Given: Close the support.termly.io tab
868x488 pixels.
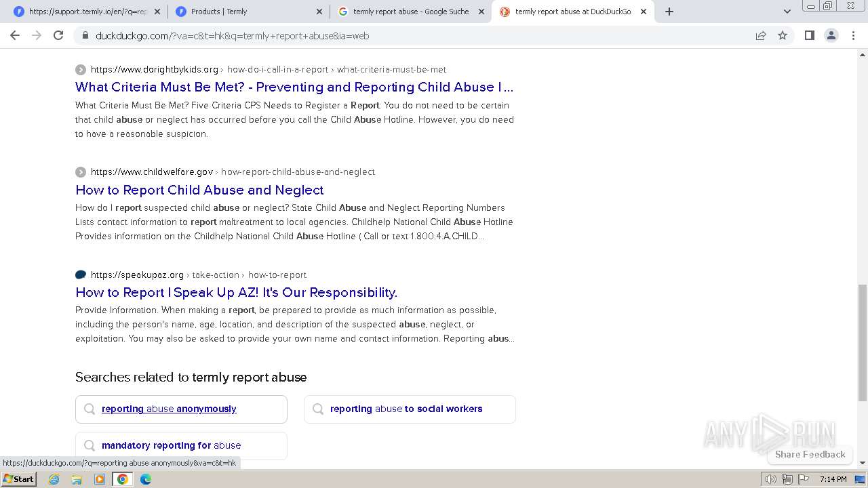Looking at the screenshot, I should click(157, 12).
